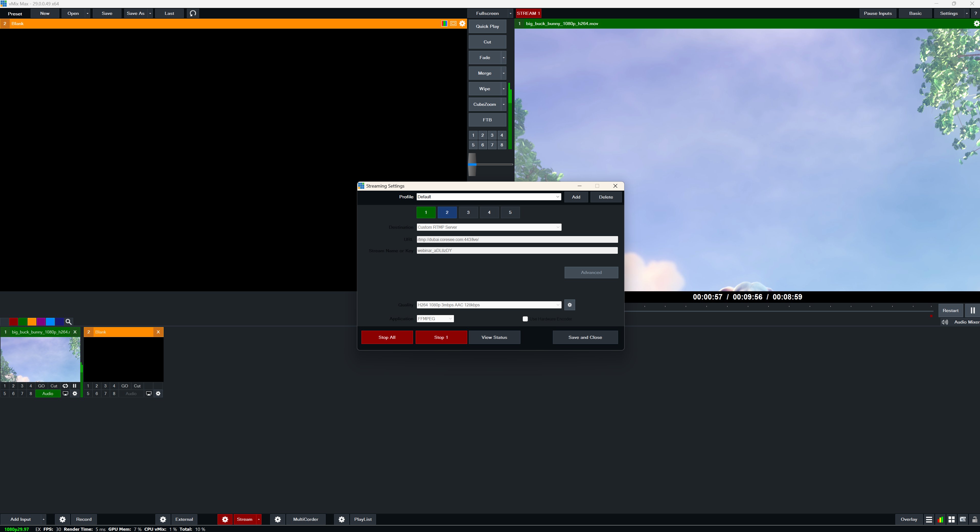980x532 pixels.
Task: Open the Stream settings gear icon
Action: tap(225, 519)
